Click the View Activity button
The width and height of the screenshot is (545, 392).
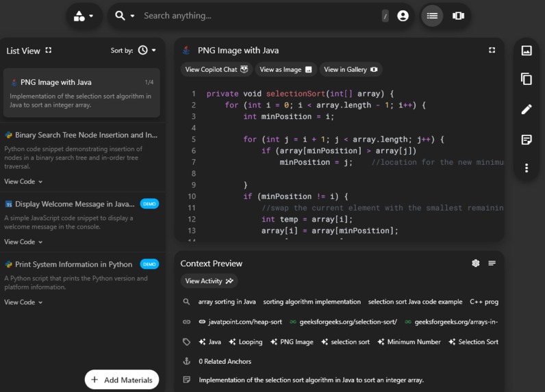(x=209, y=281)
